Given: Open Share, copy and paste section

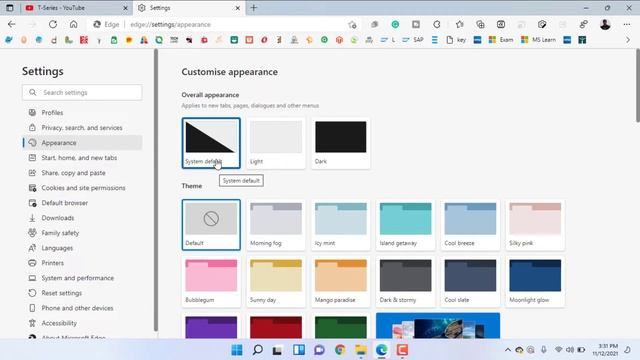Looking at the screenshot, I should (82, 173).
